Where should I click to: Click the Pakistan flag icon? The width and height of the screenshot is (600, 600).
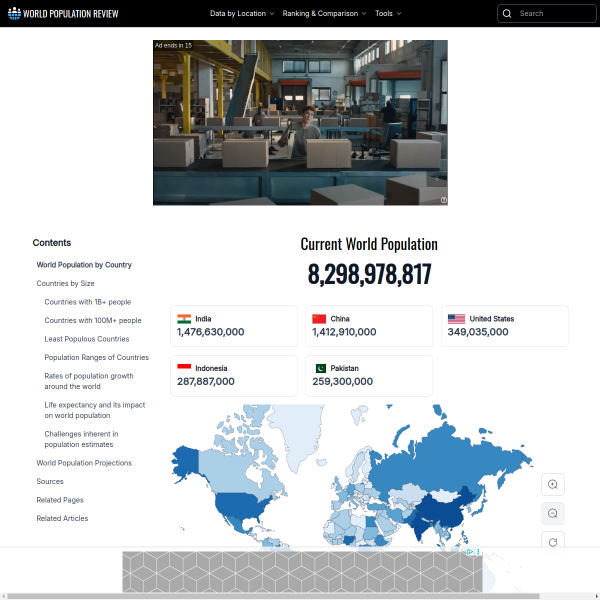tap(319, 368)
